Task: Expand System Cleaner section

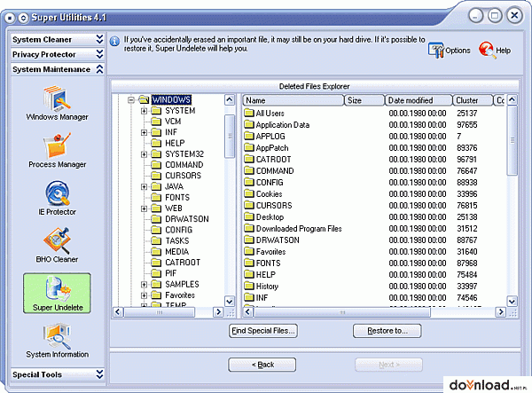Action: [57, 39]
